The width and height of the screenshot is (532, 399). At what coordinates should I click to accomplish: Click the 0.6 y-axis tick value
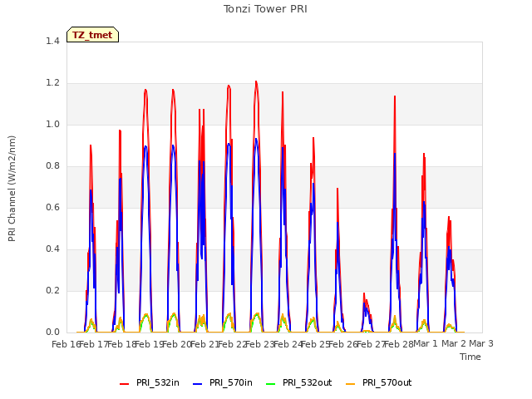tap(52, 207)
